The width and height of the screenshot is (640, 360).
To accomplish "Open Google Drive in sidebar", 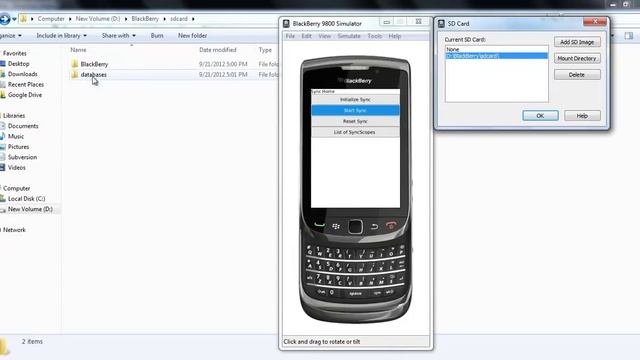I will coord(24,95).
